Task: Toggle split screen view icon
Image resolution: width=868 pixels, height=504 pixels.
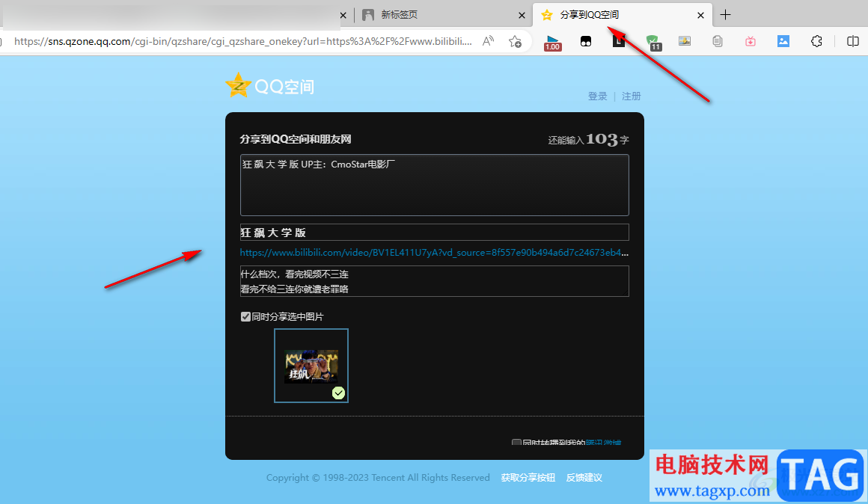Action: coord(853,41)
